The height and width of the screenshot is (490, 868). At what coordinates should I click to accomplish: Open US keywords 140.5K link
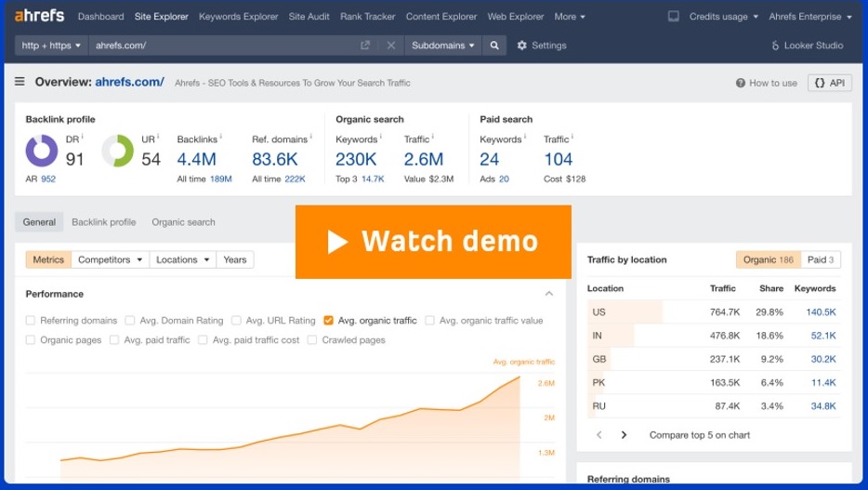821,312
